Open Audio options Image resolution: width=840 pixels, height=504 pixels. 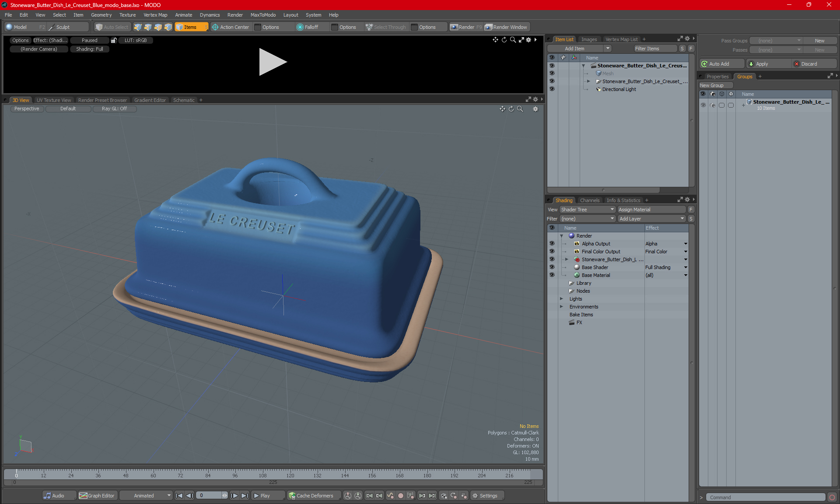pos(59,496)
